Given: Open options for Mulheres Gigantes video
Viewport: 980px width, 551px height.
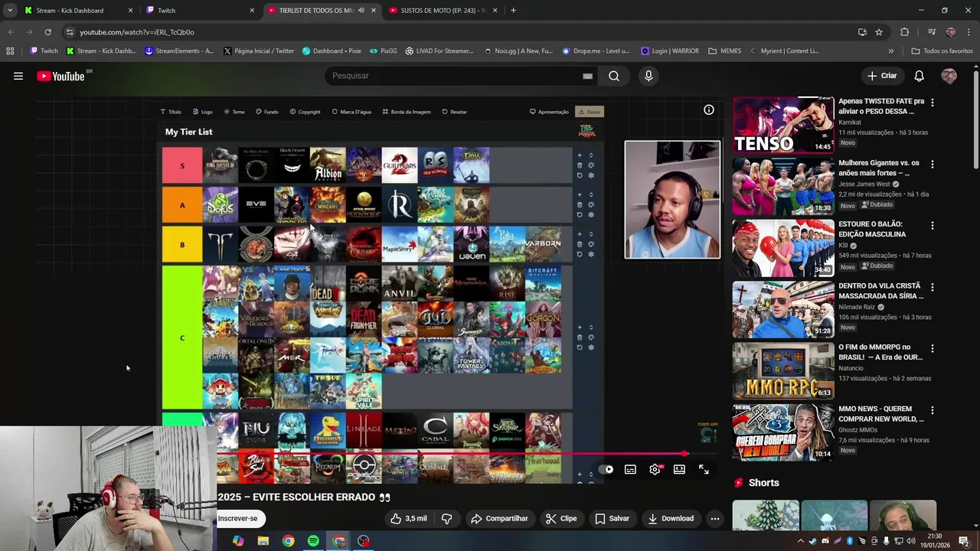Looking at the screenshot, I should click(x=932, y=164).
